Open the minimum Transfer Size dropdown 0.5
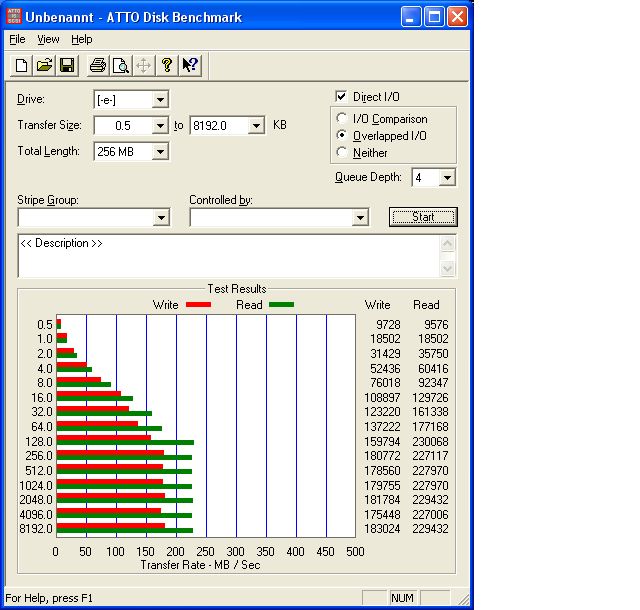640x610 pixels. click(x=160, y=125)
